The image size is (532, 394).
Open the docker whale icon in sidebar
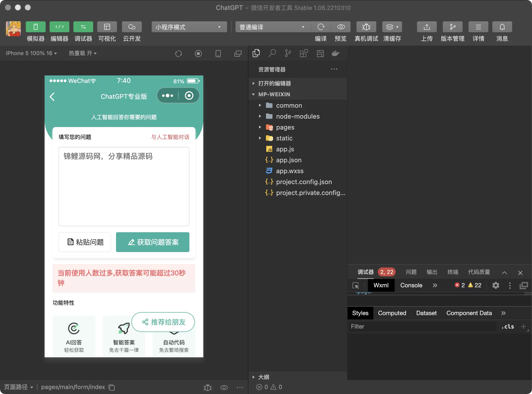click(x=335, y=53)
